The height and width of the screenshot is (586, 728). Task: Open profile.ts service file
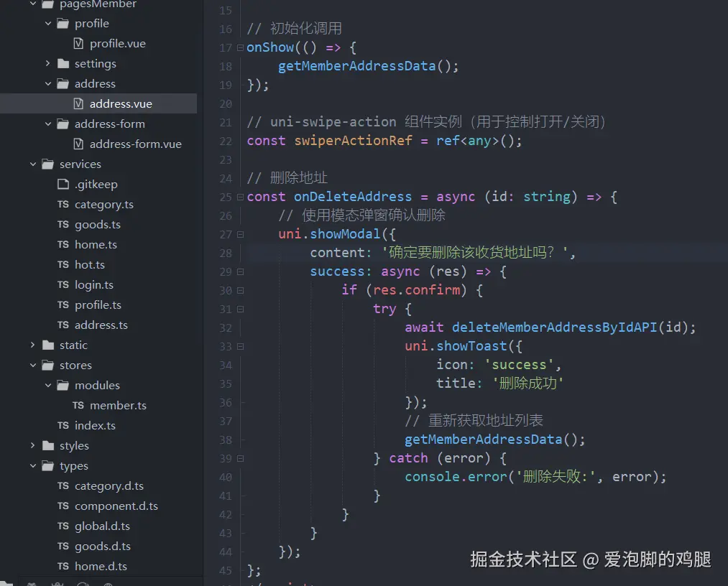98,304
